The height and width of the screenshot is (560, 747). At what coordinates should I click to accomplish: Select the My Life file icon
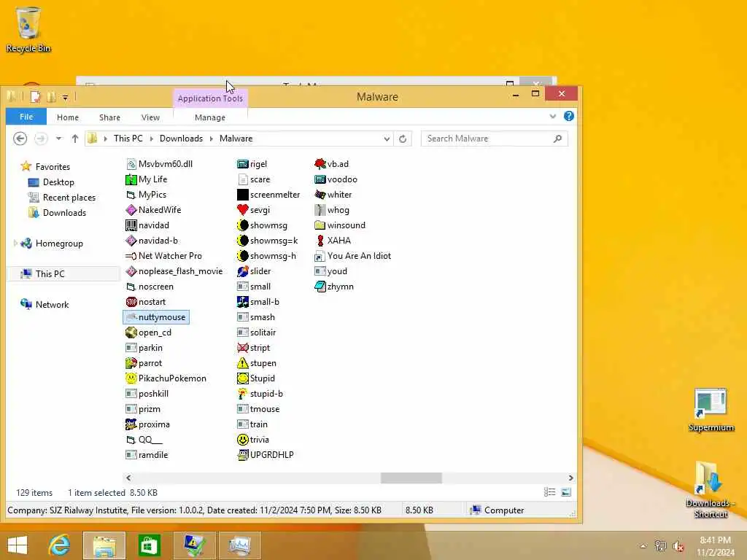131,179
